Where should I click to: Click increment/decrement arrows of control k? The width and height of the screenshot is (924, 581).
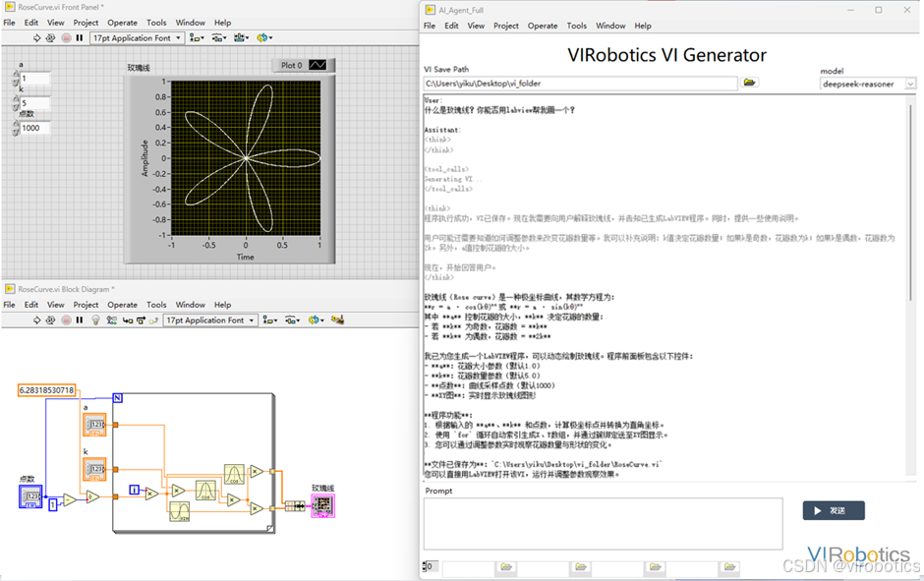coord(16,103)
